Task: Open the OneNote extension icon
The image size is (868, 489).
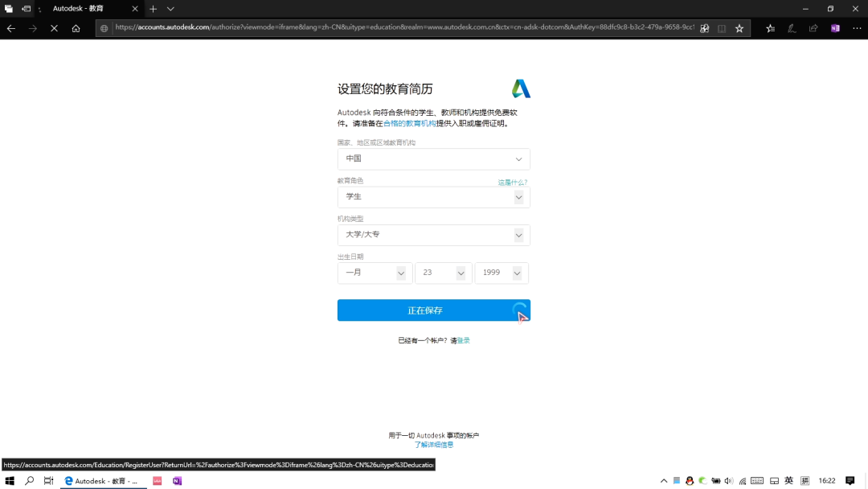Action: [x=835, y=28]
